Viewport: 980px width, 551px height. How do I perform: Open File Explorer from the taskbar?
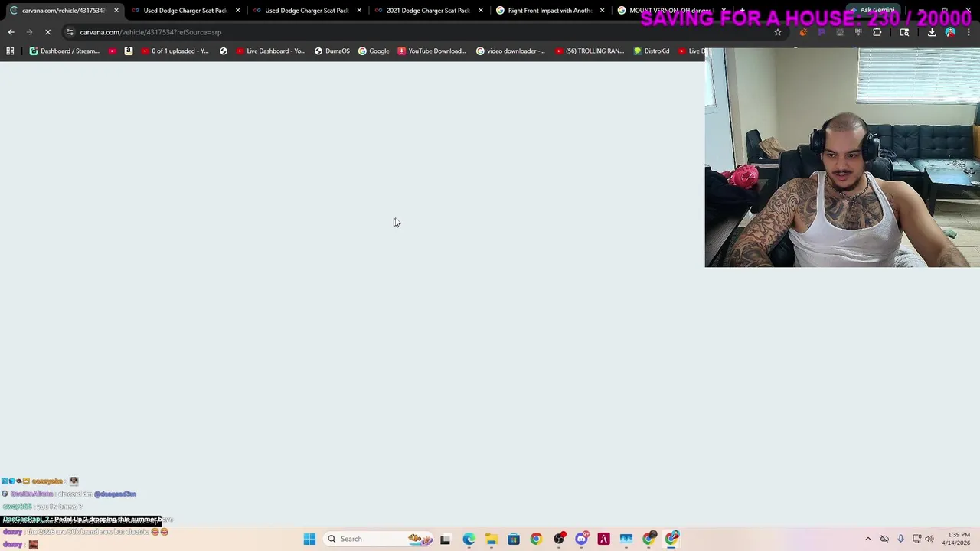tap(491, 539)
